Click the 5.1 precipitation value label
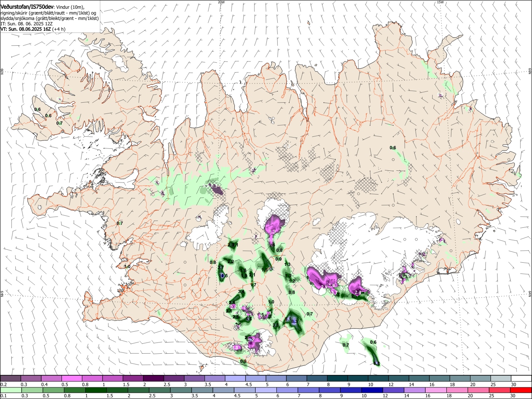The width and height of the screenshot is (532, 399). click(288, 319)
